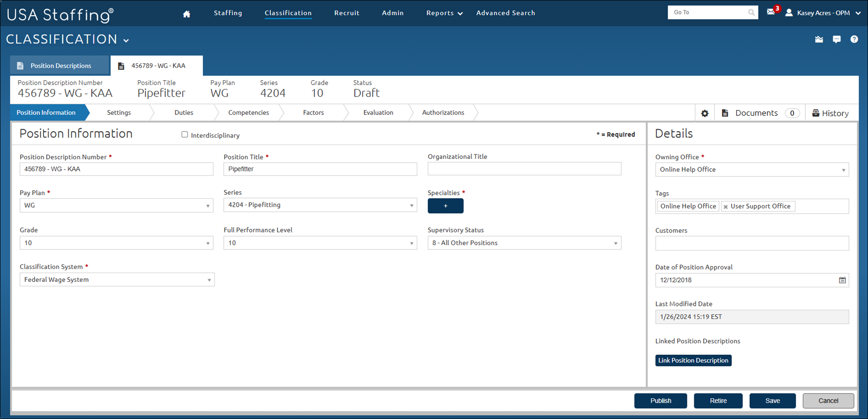Click the search magnifier in Go To
The height and width of the screenshot is (419, 868).
pos(751,12)
